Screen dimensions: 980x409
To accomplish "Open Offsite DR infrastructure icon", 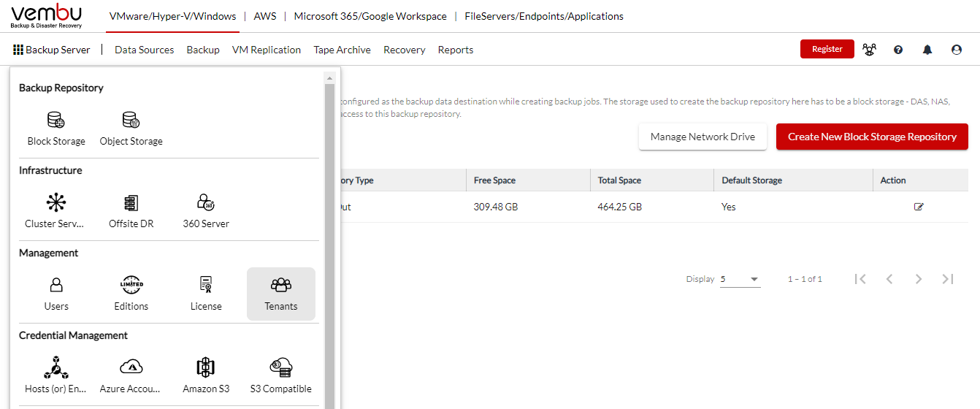I will coord(131,202).
